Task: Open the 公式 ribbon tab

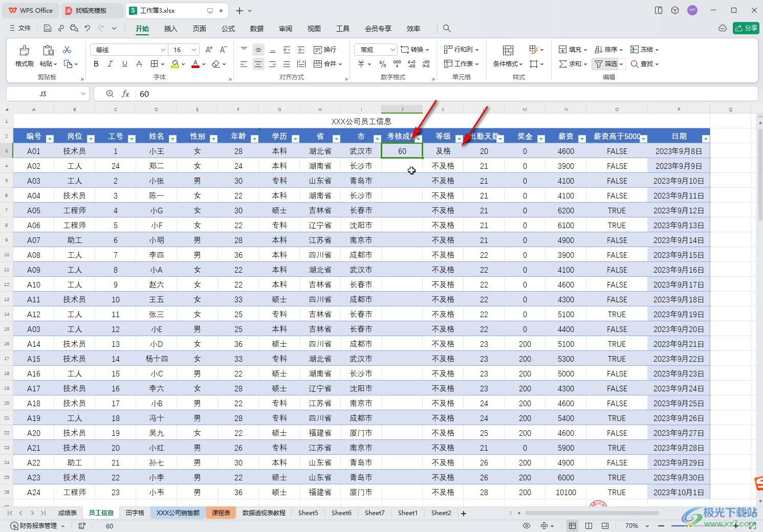Action: point(228,29)
